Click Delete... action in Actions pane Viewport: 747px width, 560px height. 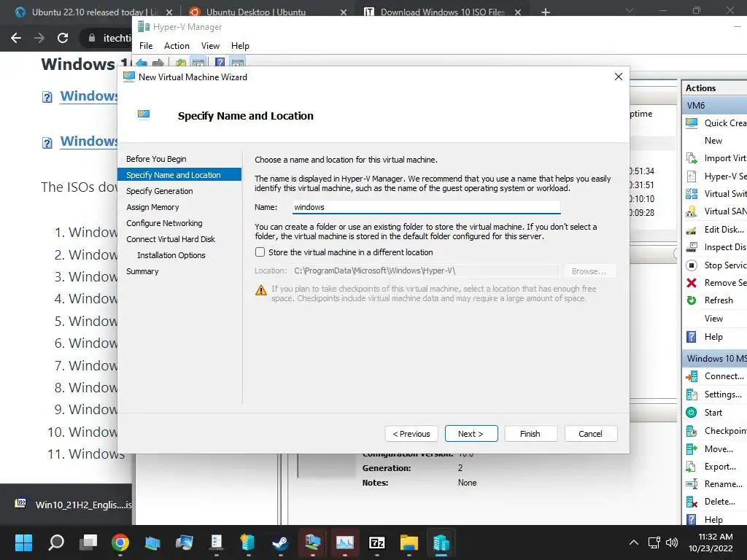[x=711, y=502]
